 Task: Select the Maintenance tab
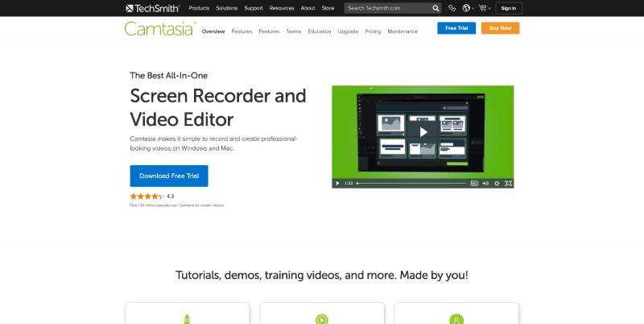tap(402, 31)
